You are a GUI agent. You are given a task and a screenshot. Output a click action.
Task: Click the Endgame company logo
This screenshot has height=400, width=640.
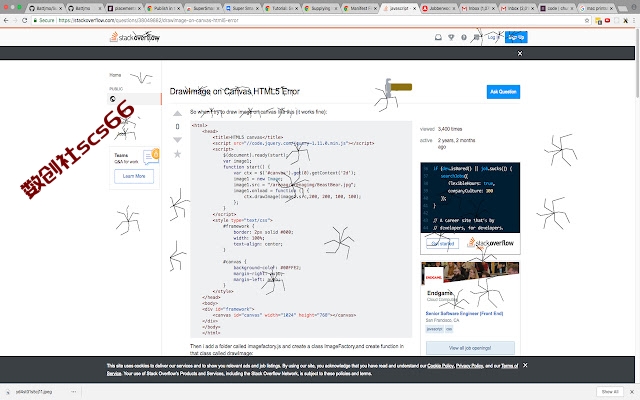[433, 277]
